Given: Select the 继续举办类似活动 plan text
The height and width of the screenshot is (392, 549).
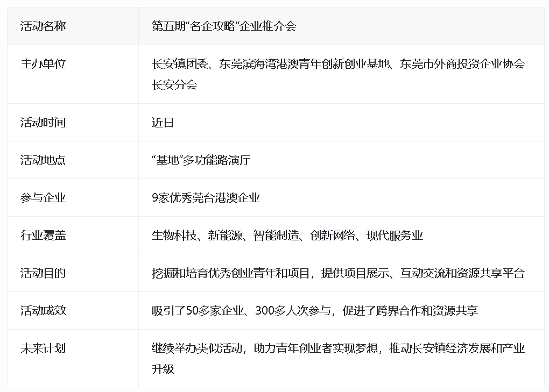Looking at the screenshot, I should pyautogui.click(x=196, y=348).
